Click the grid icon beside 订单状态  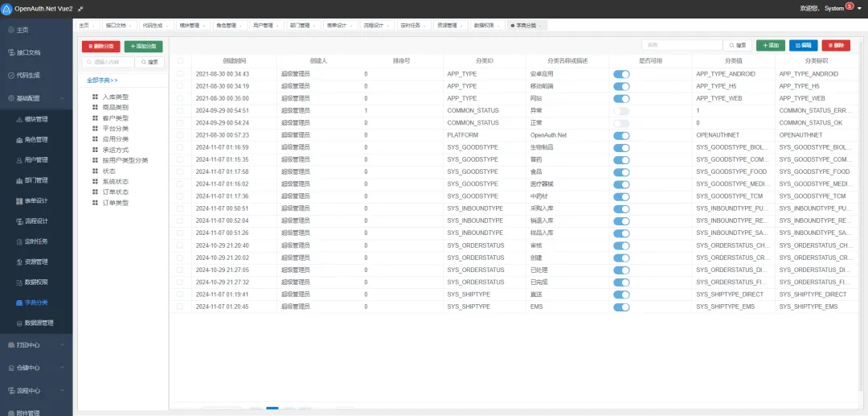pos(95,192)
